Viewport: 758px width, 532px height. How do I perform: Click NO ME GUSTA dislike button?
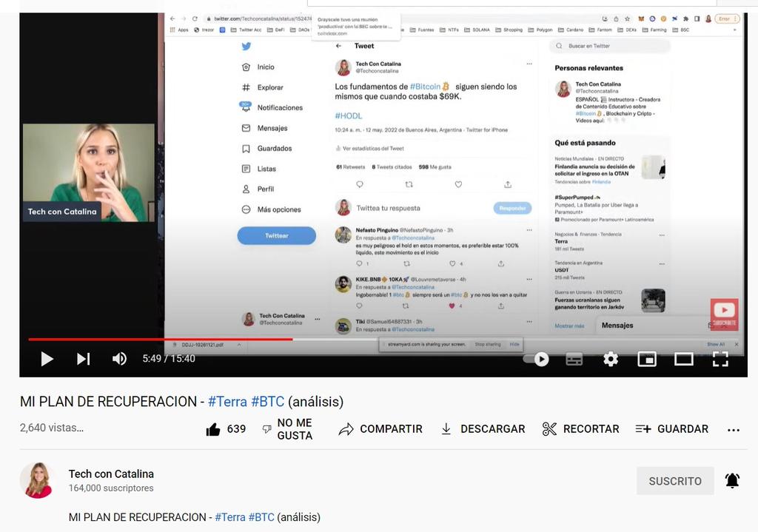(x=287, y=429)
